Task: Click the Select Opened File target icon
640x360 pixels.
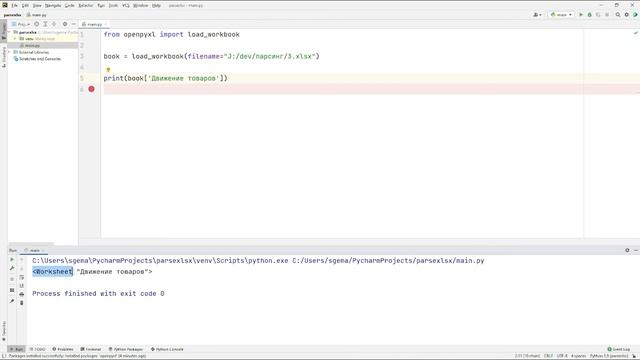Action: [x=36, y=24]
